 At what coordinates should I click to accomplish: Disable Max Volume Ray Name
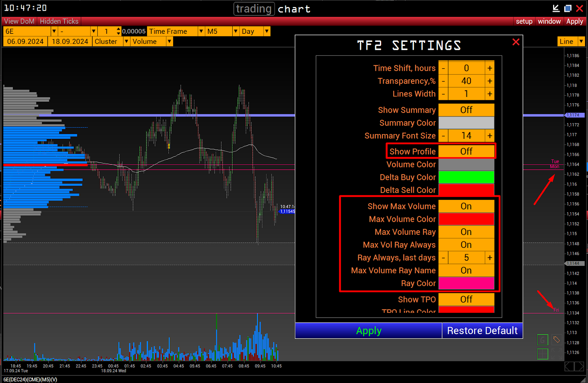click(466, 271)
